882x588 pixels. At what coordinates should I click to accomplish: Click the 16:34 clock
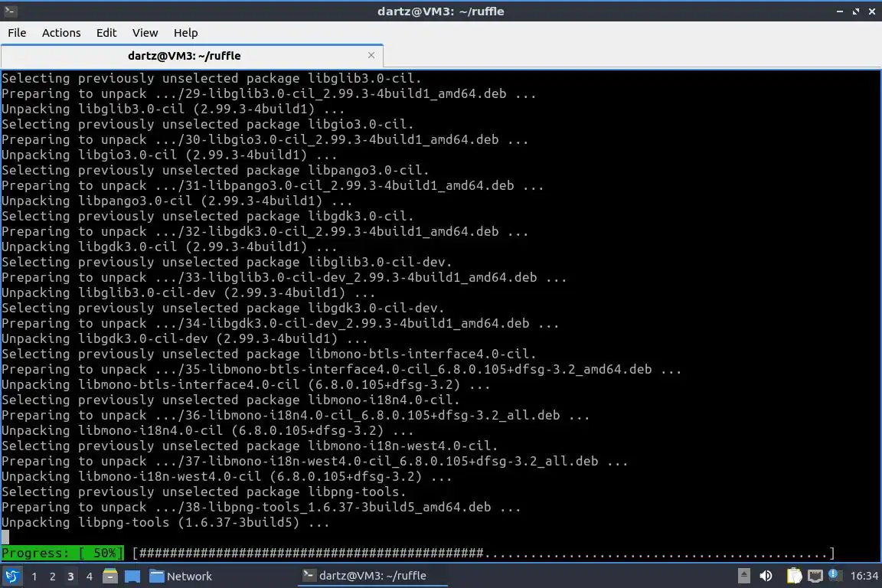(864, 576)
